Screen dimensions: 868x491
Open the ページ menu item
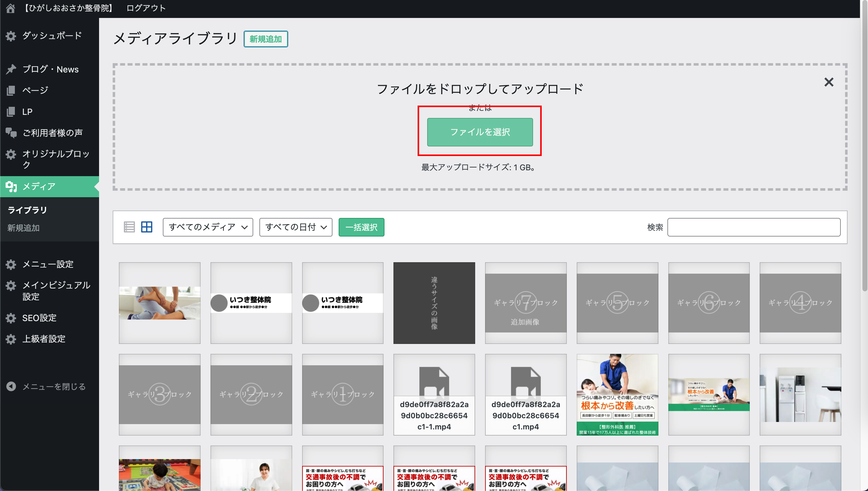click(x=35, y=90)
